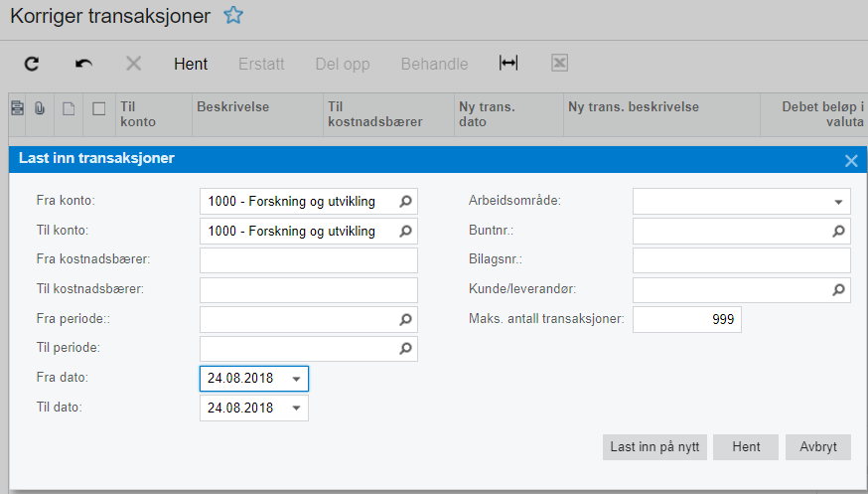This screenshot has height=494, width=868.
Task: Click the Buntnr. search magnifier
Action: click(x=838, y=232)
